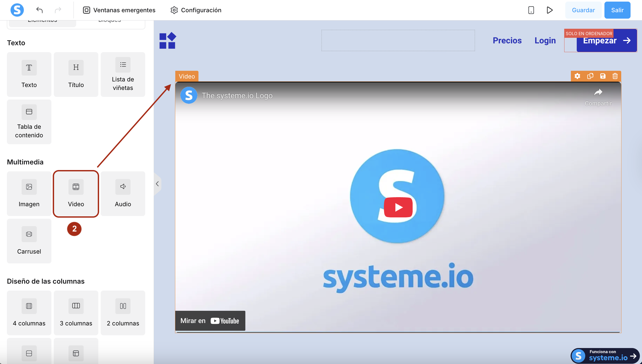Open video element settings gear
The width and height of the screenshot is (642, 364).
[x=577, y=76]
